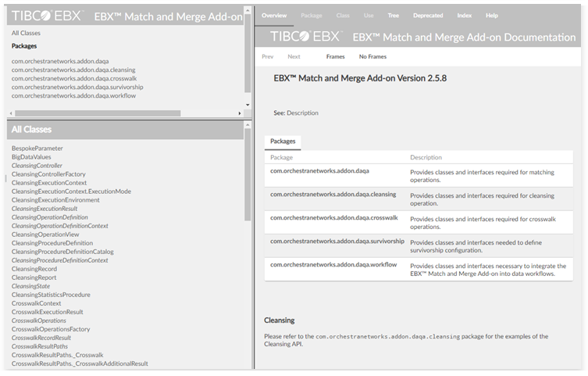Open daqa.survivorship package in the table
This screenshot has width=588, height=376.
pos(337,242)
